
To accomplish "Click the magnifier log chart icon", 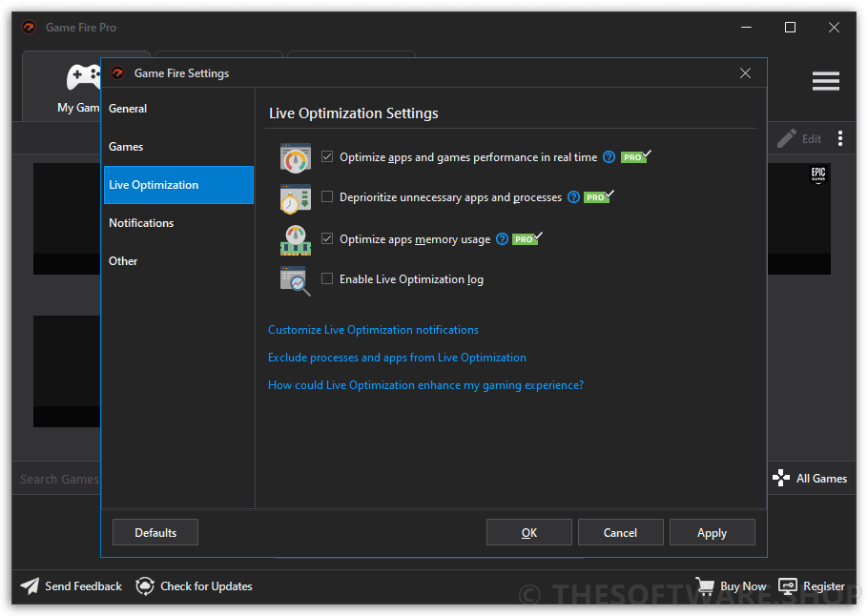I will point(296,281).
